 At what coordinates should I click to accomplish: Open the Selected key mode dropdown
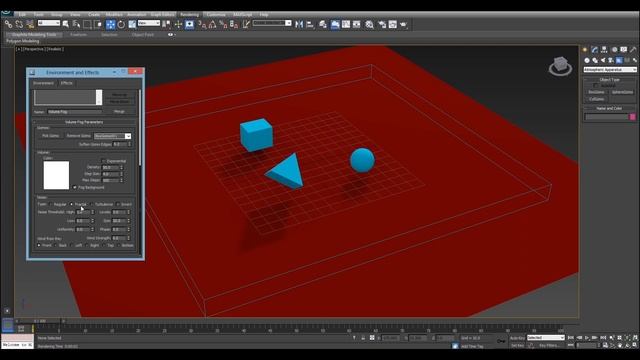(x=546, y=338)
